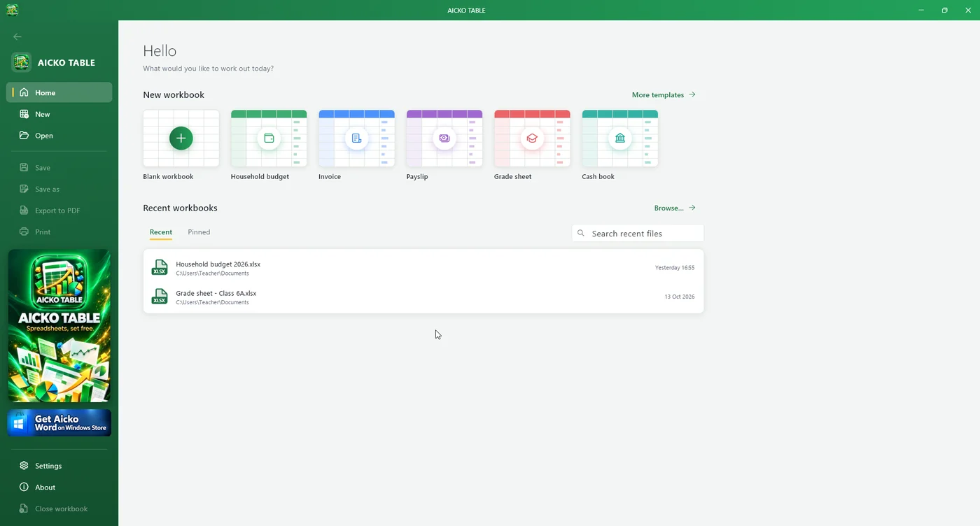Screen dimensions: 980x526
Task: Pick the Payslip template money icon
Action: click(x=444, y=138)
